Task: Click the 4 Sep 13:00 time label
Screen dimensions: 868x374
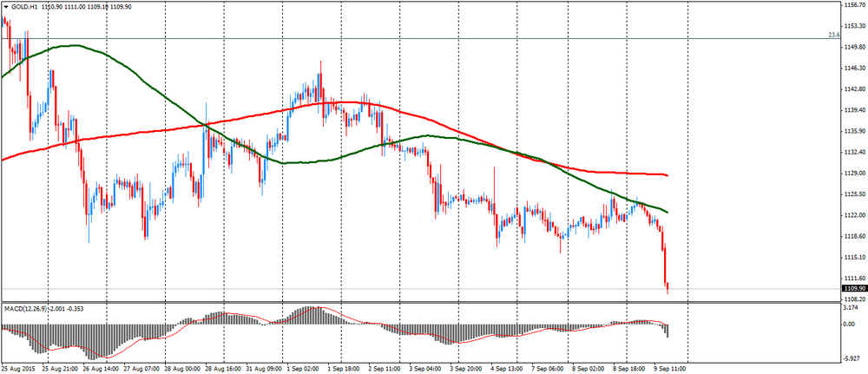Action: (x=507, y=367)
